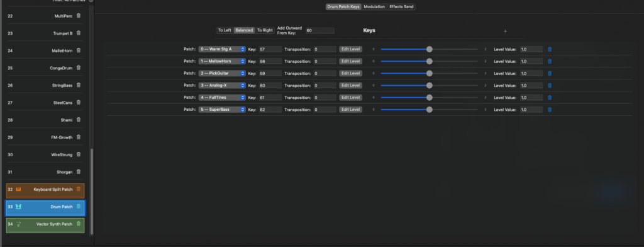Select the To Left option

tap(225, 30)
